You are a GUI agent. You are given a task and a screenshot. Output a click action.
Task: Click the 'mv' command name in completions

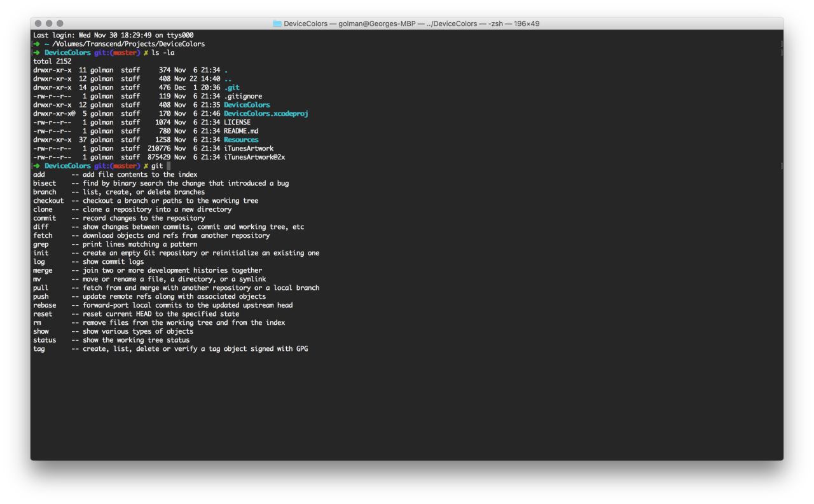pyautogui.click(x=37, y=279)
